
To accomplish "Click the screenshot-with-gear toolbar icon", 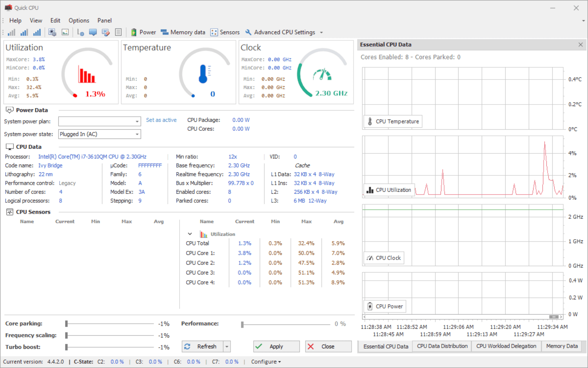I will 52,32.
